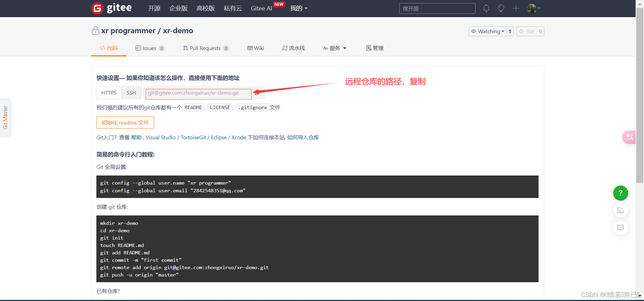Open the 帮助 link

click(136, 138)
